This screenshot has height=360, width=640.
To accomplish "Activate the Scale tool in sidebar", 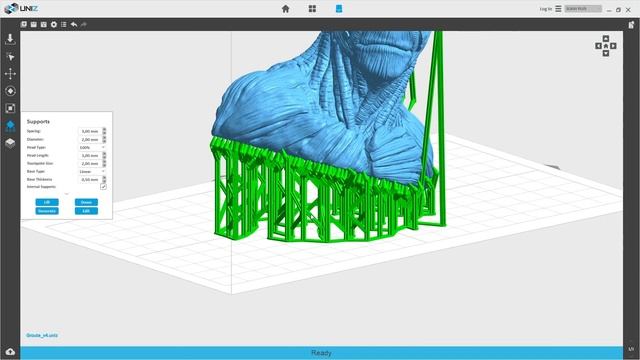I will point(10,108).
